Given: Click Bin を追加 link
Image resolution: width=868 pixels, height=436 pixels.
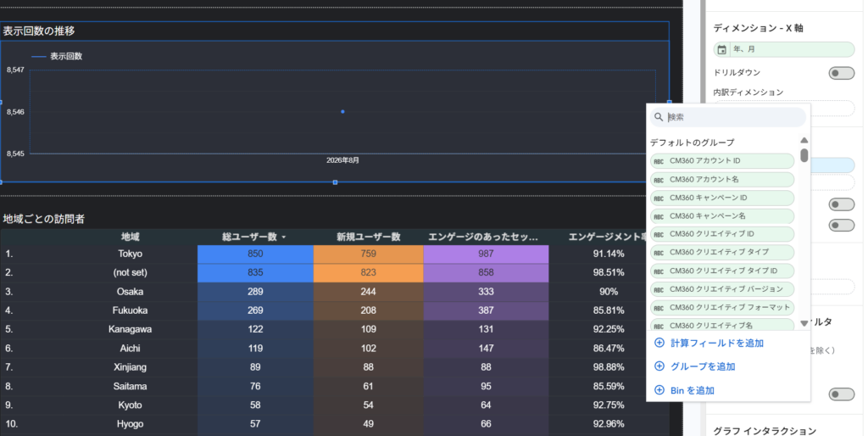Looking at the screenshot, I should pos(693,390).
